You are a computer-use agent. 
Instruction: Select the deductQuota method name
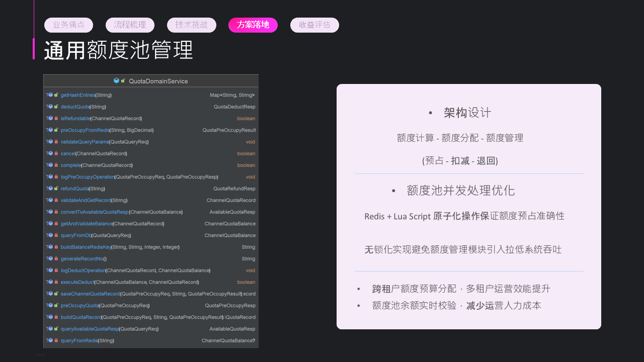point(75,107)
